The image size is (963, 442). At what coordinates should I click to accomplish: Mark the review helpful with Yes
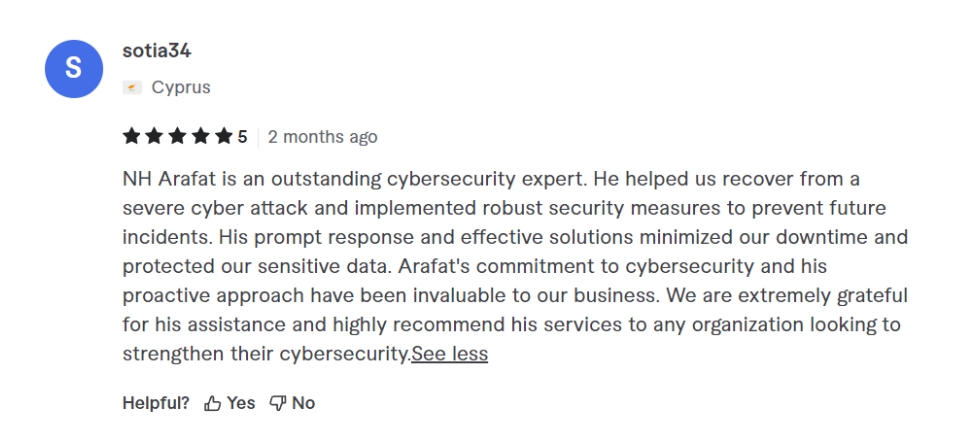241,403
